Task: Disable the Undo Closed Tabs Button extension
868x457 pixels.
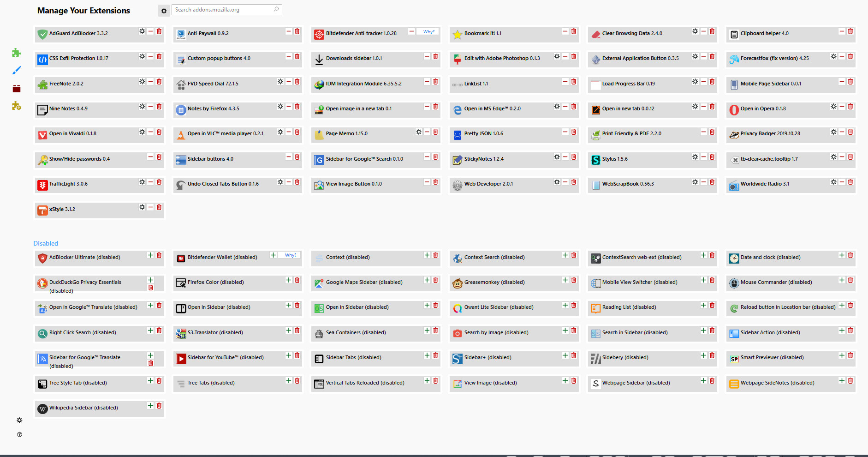Action: coord(289,182)
